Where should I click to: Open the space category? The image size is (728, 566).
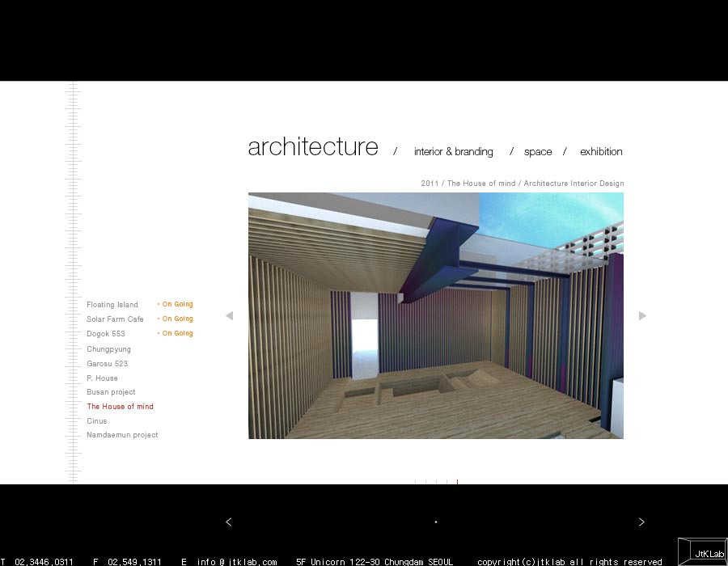(538, 152)
